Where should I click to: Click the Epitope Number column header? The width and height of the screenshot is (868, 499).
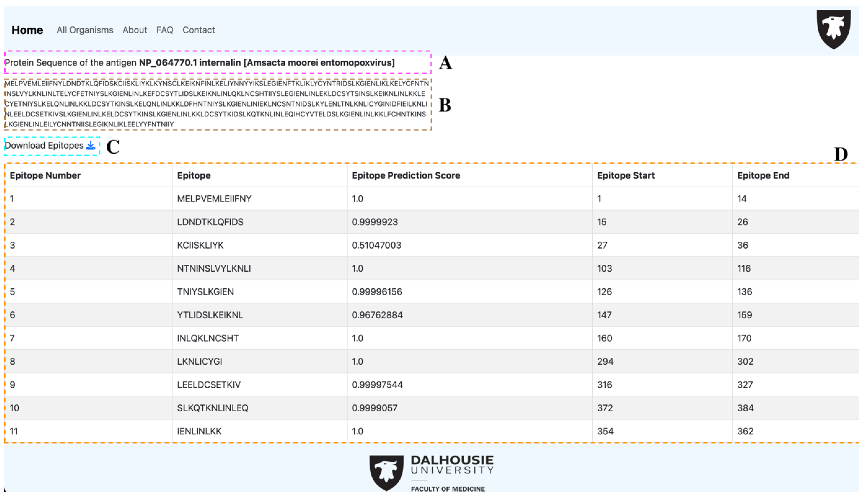coord(45,176)
